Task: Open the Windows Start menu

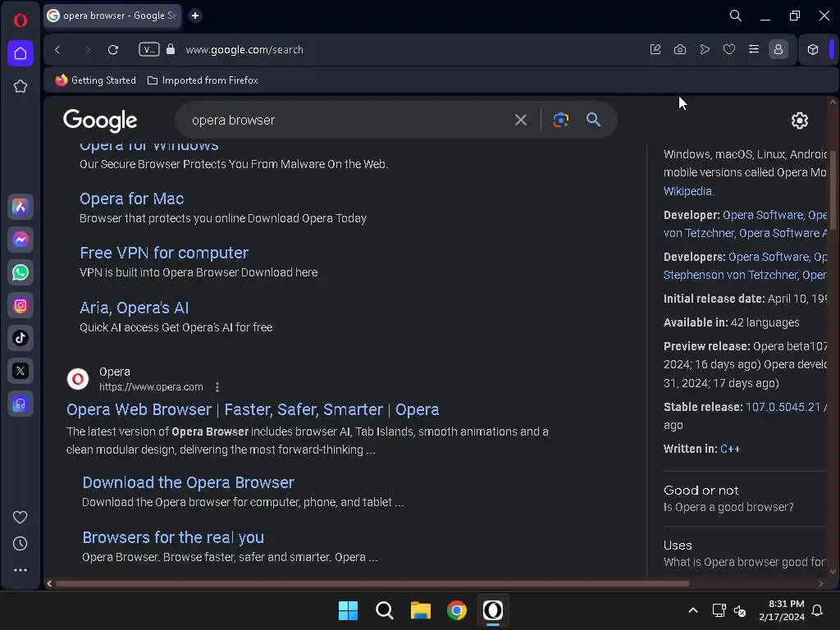Action: tap(348, 610)
